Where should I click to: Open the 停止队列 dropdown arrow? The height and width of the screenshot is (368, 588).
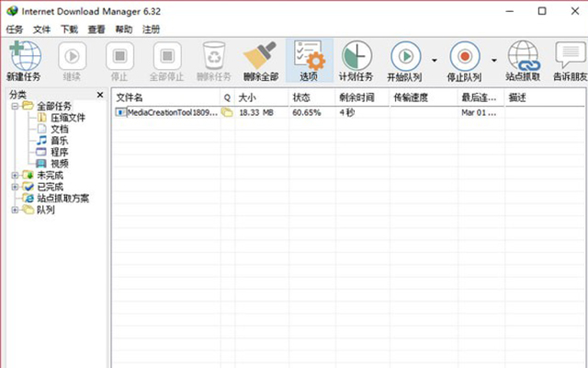(494, 61)
